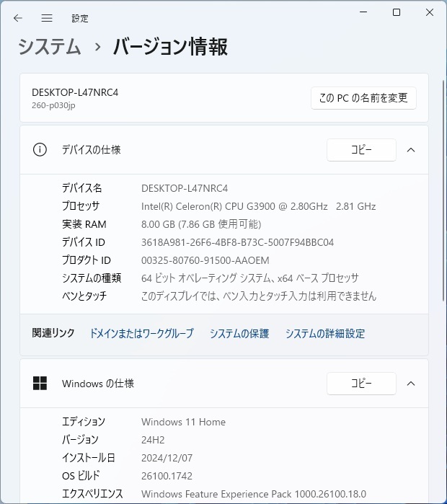The height and width of the screenshot is (504, 447).
Task: Click the OS build value 26100.1742
Action: (167, 476)
